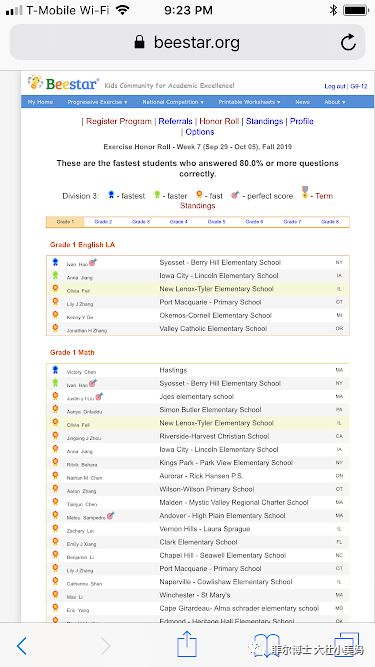This screenshot has height=667, width=375.
Task: Switch to the Grade 5 tab
Action: point(216,222)
